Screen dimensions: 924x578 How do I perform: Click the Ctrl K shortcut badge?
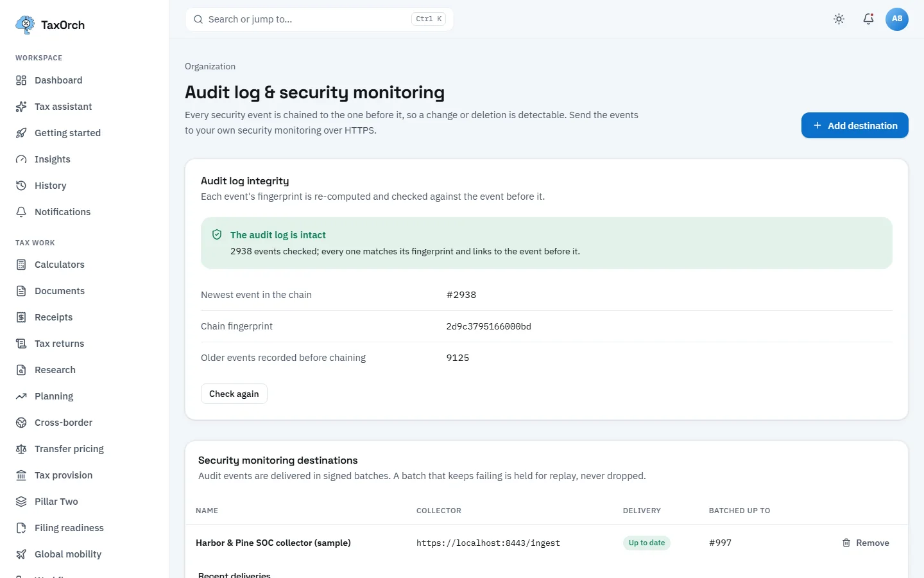point(429,19)
